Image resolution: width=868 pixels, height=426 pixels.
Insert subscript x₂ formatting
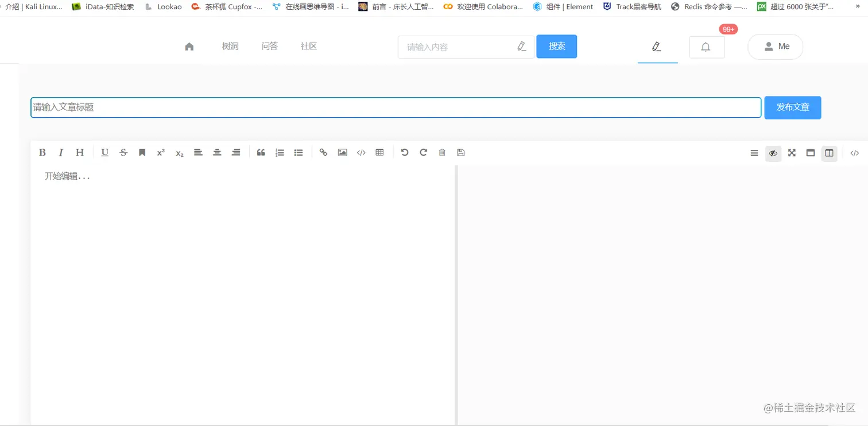tap(180, 153)
